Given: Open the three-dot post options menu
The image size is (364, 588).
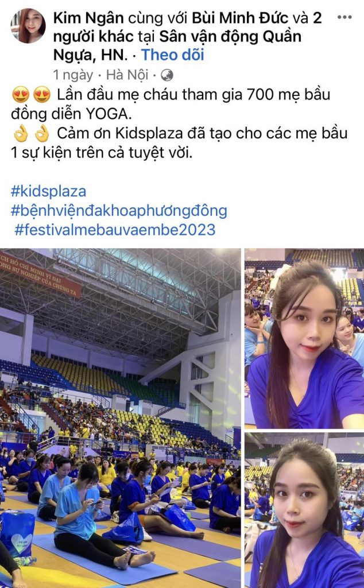Looking at the screenshot, I should tap(344, 17).
